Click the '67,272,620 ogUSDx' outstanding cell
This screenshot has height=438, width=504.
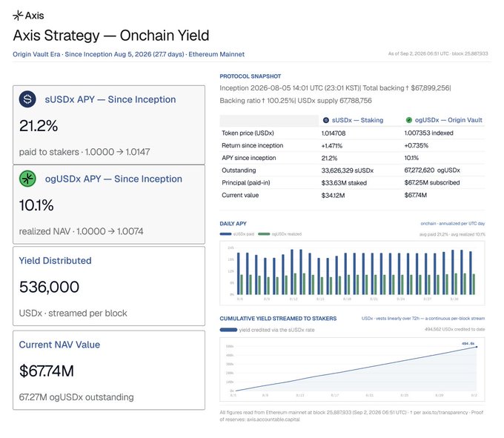(432, 170)
